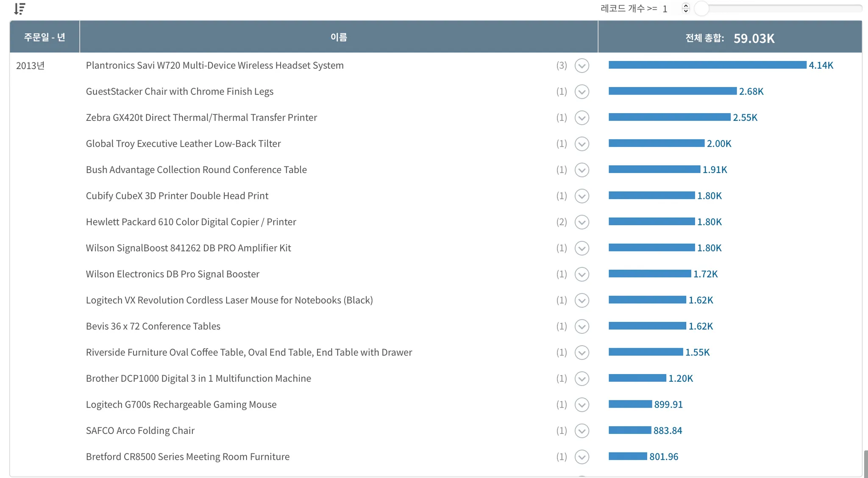The height and width of the screenshot is (478, 868).
Task: Click chevron for Wilson SignalBoost Amplifier Kit
Action: [x=581, y=248]
